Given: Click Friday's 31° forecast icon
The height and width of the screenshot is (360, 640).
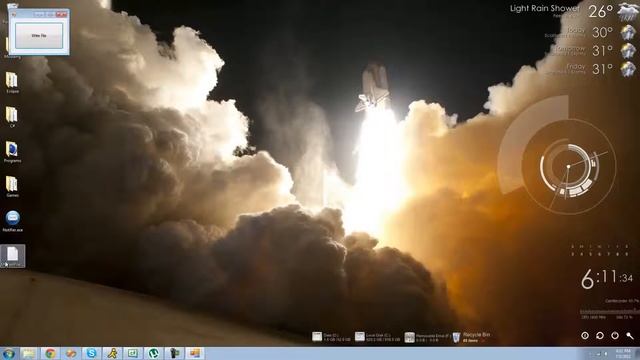Looking at the screenshot, I should [x=628, y=69].
